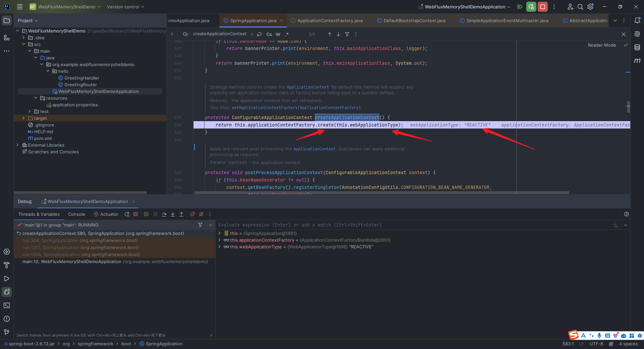Toggle Project tool window button

point(7,20)
